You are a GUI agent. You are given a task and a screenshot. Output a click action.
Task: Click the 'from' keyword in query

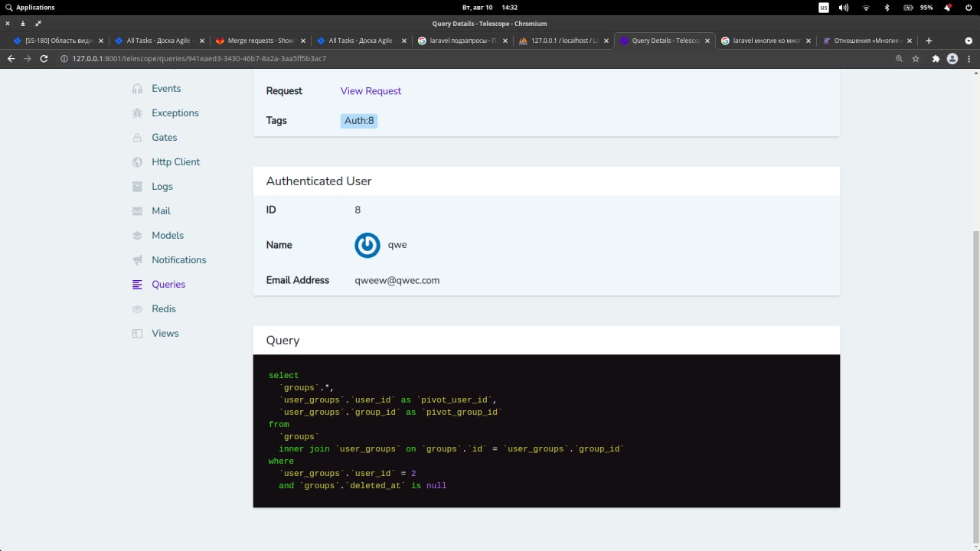(x=279, y=425)
